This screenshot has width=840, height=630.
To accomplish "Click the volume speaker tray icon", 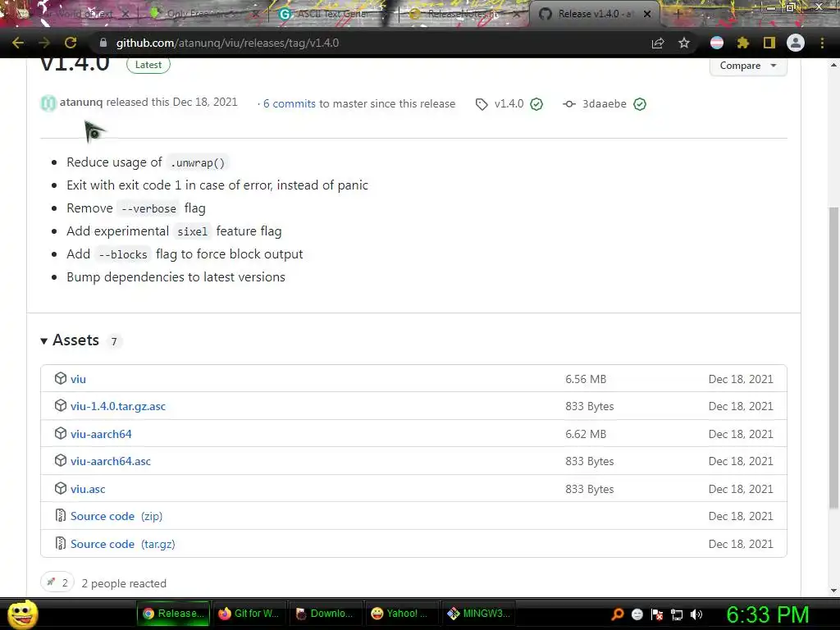I will click(x=696, y=614).
